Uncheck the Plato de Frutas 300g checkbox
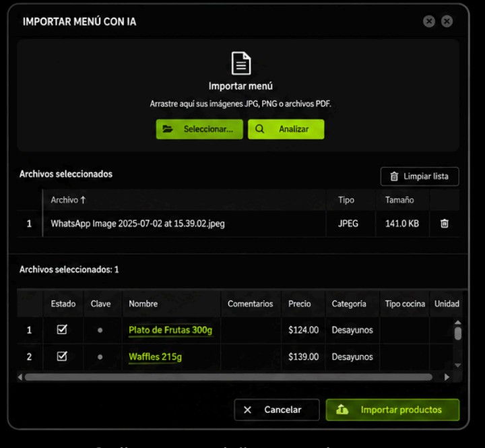Image resolution: width=485 pixels, height=448 pixels. [x=62, y=329]
